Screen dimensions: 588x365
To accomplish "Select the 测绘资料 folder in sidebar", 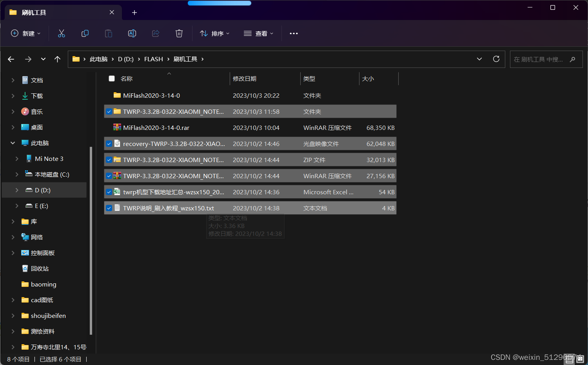I will pos(43,331).
